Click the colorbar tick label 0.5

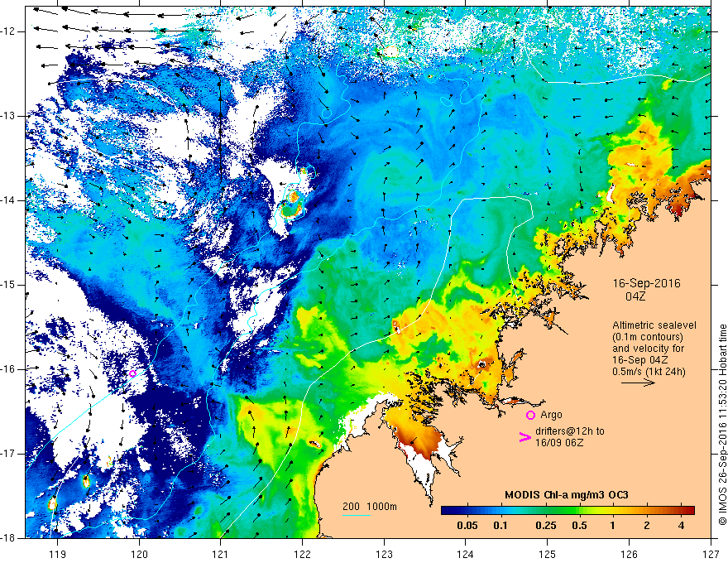(579, 526)
